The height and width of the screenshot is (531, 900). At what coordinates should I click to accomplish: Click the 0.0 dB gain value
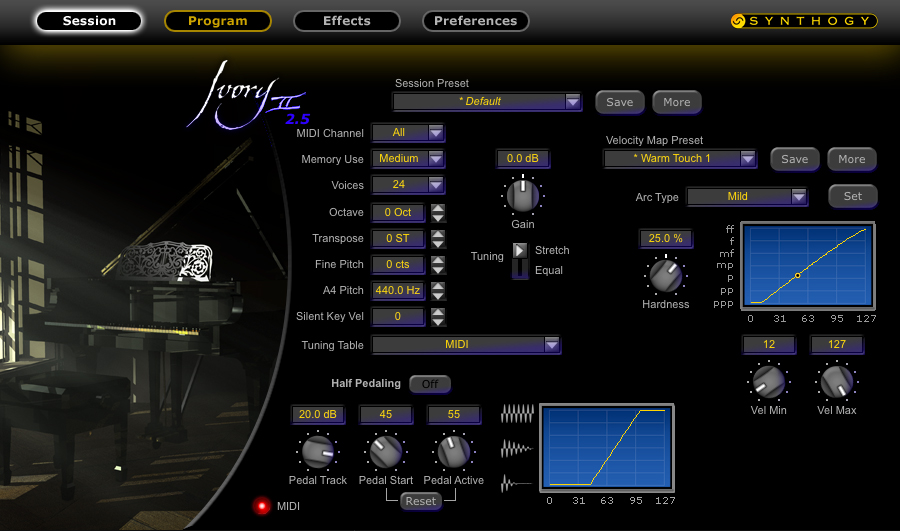[523, 158]
